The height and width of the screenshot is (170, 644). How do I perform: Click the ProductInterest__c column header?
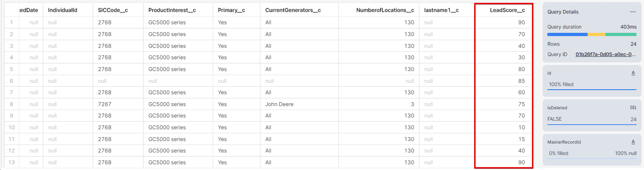coord(172,10)
